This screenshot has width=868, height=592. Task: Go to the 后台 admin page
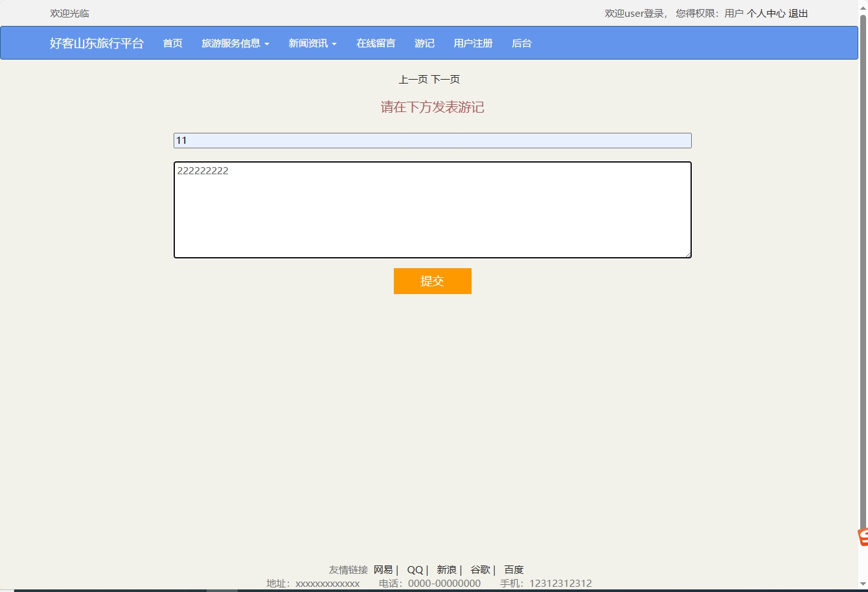click(521, 43)
